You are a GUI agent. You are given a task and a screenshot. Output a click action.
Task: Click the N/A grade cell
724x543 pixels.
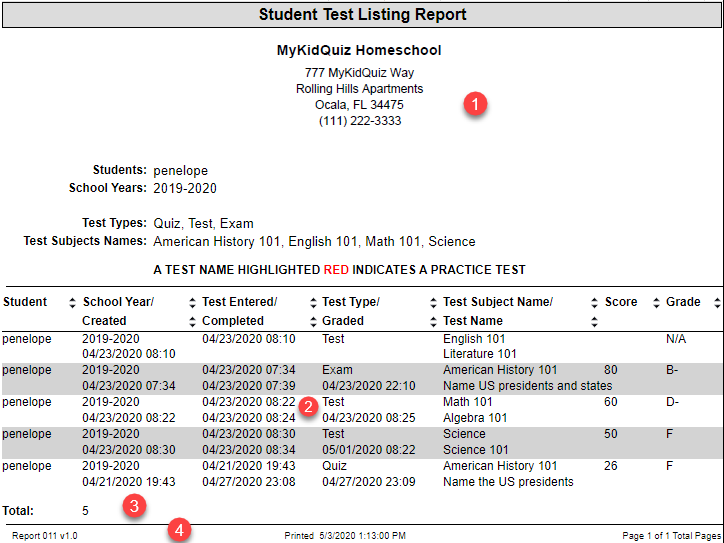pyautogui.click(x=676, y=339)
